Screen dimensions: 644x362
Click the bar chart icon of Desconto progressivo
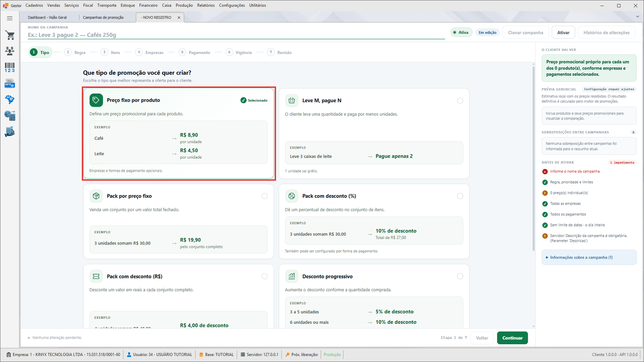coord(292,276)
